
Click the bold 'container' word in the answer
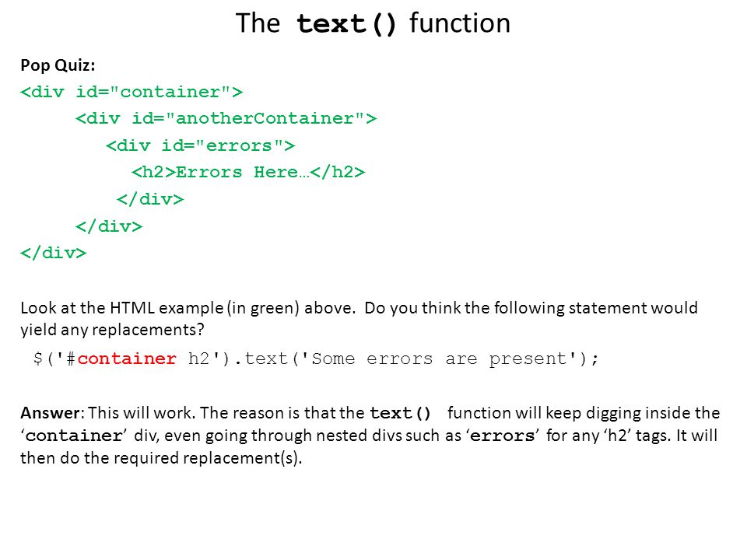point(74,436)
